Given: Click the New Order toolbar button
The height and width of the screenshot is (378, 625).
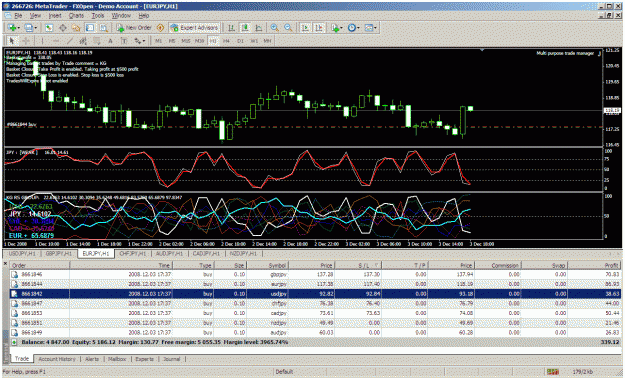Looking at the screenshot, I should 134,28.
